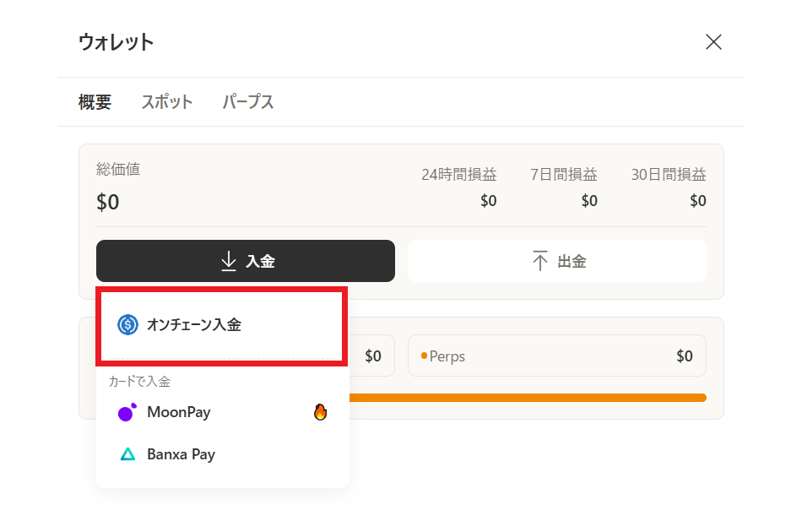The image size is (802, 532).
Task: Click the 総価値 total amount $0
Action: pos(108,203)
